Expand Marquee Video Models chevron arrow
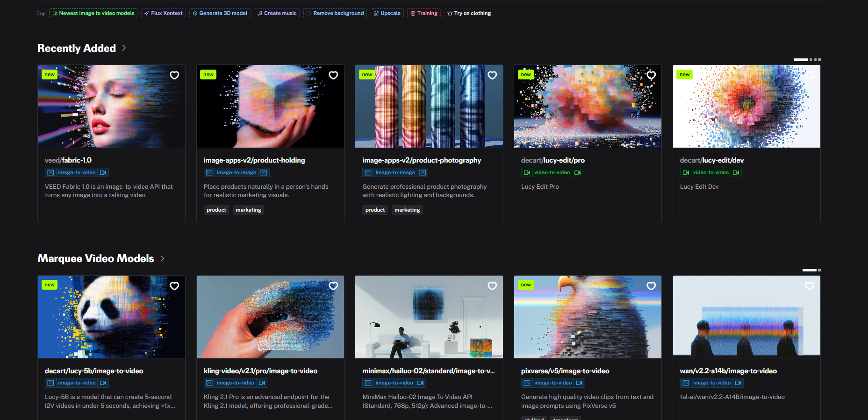Viewport: 868px width, 420px height. pyautogui.click(x=162, y=259)
